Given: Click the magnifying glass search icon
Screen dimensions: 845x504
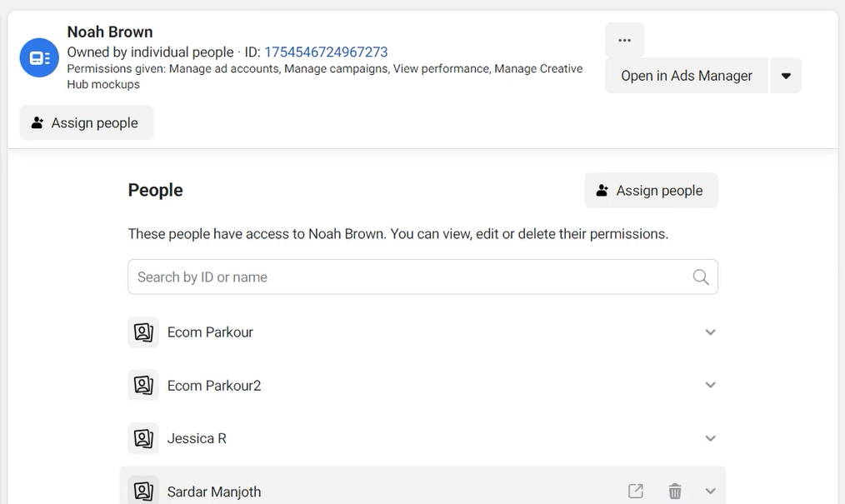Looking at the screenshot, I should tap(701, 277).
